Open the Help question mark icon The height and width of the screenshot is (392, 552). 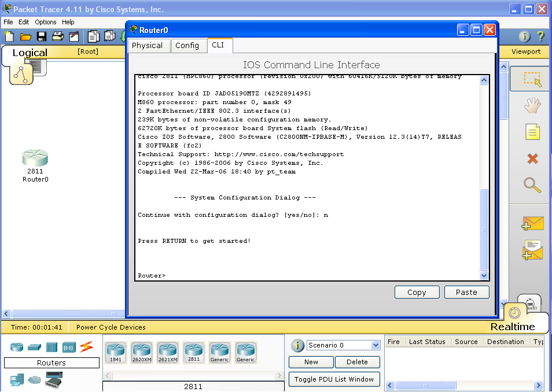541,36
